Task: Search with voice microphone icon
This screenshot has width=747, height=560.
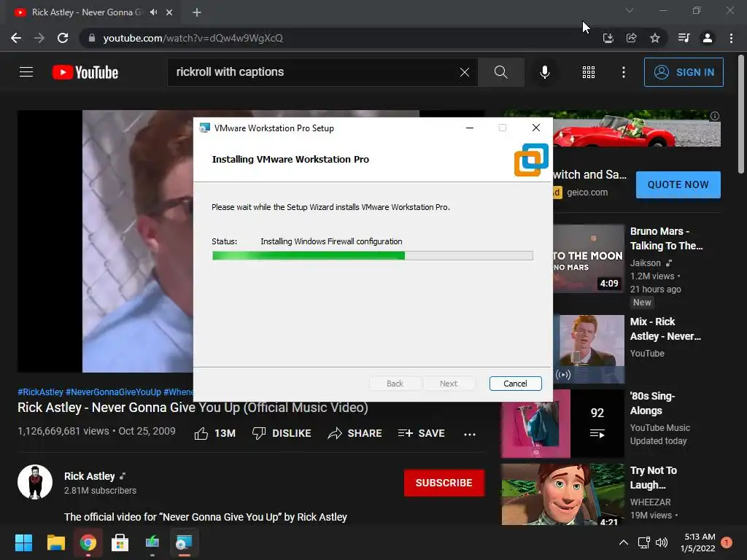Action: [x=544, y=72]
